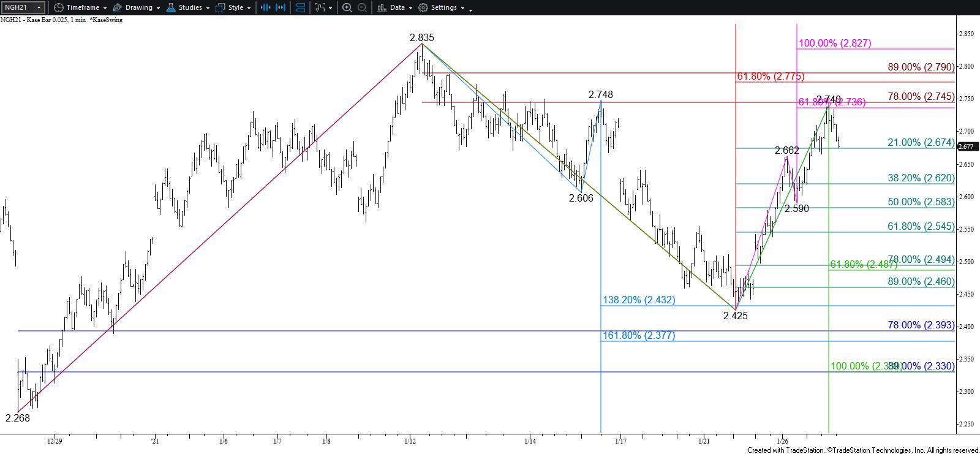
Task: Expand the Drawing dropdown arrow
Action: coord(158,8)
